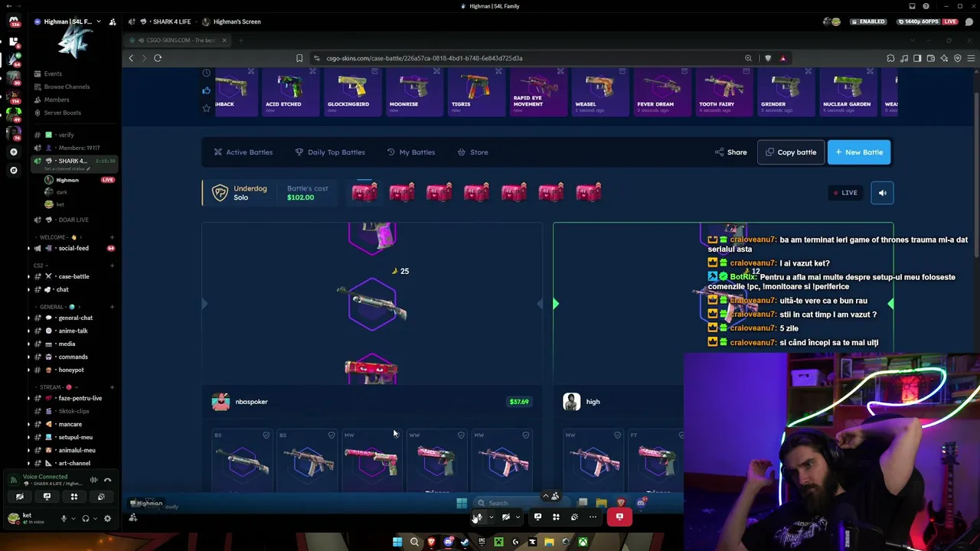Image resolution: width=980 pixels, height=551 pixels.
Task: Open the soundboard in voice panel
Action: click(x=101, y=497)
